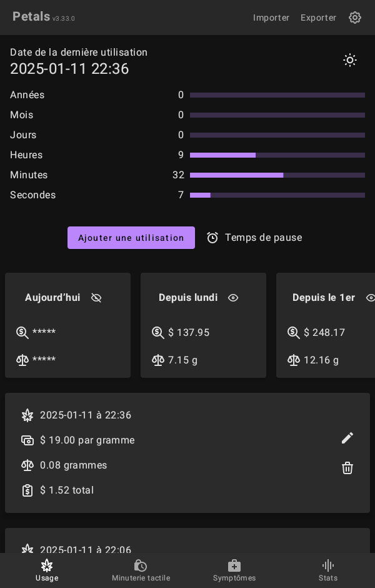The image size is (375, 588).
Task: Toggle visibility of Depuis le 1er card
Action: click(x=370, y=298)
